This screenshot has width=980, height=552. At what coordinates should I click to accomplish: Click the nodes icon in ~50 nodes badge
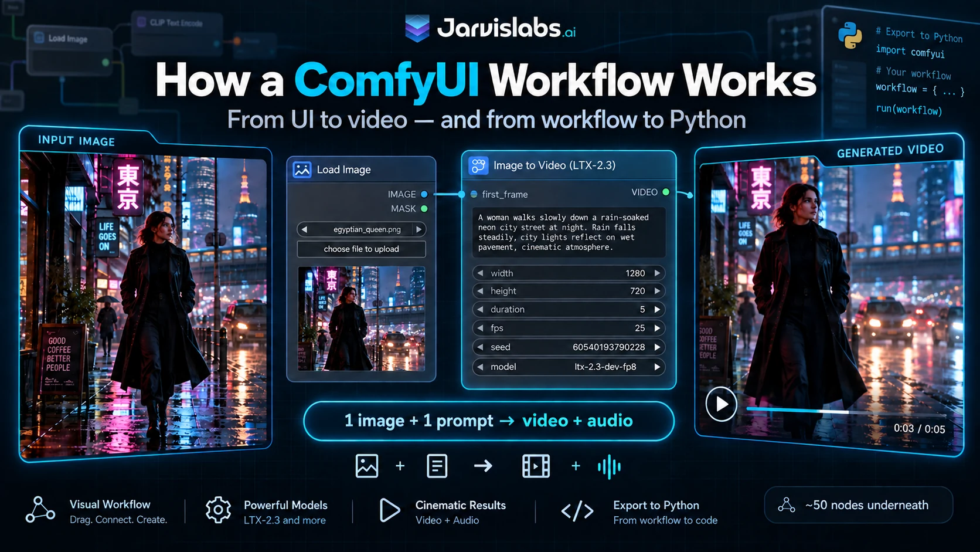[x=787, y=504]
